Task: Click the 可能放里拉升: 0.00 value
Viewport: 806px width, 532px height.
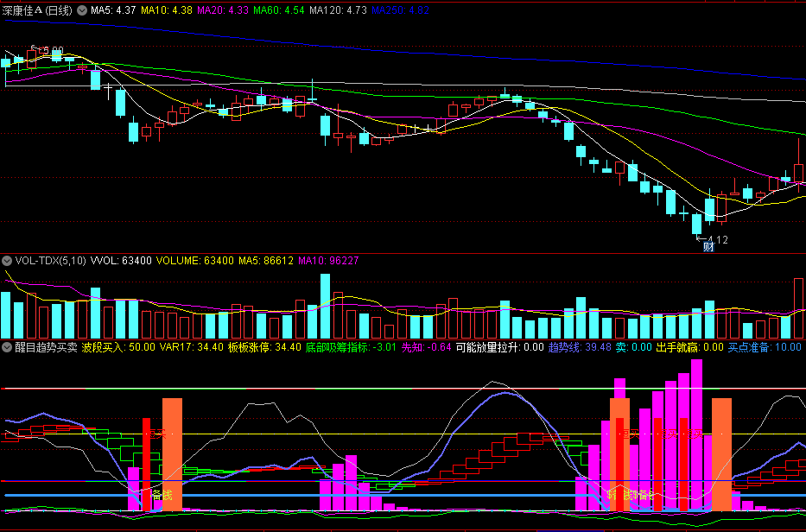Action: [499, 347]
